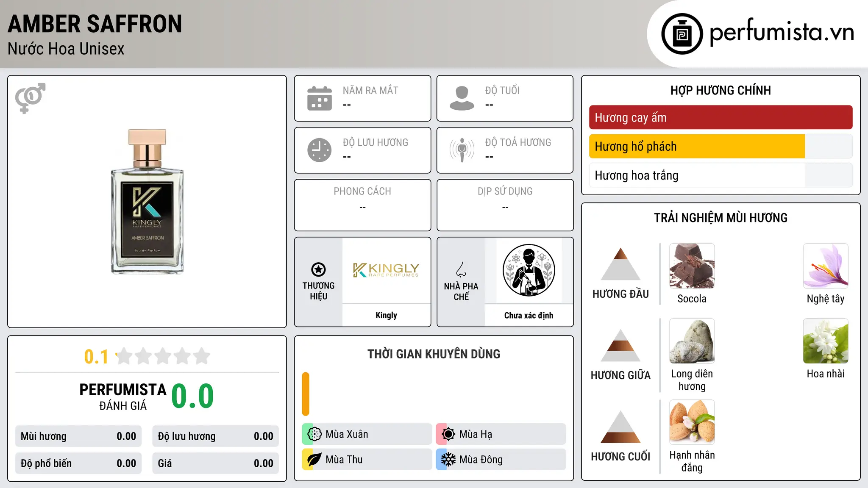
Task: Click the Mùa Xuân season label
Action: [x=347, y=434]
